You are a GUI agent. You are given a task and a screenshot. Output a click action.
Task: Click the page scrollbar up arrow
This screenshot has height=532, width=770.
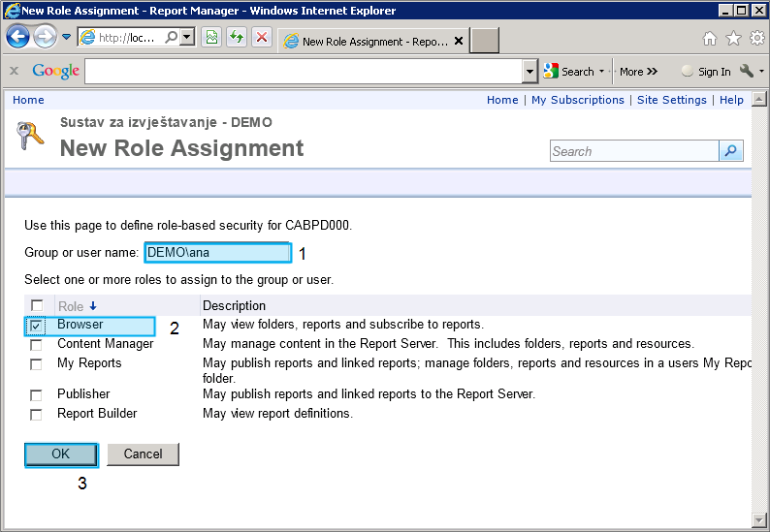[759, 100]
